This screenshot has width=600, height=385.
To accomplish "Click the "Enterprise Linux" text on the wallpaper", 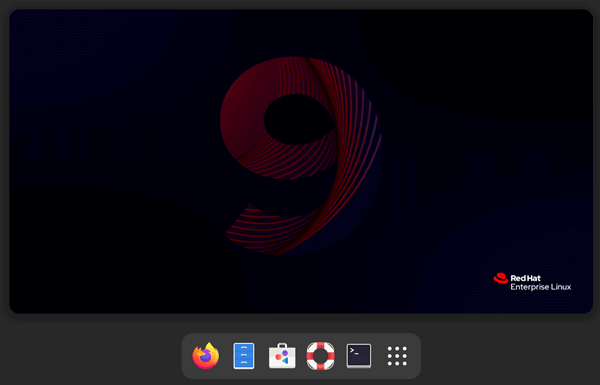I will pyautogui.click(x=541, y=287).
